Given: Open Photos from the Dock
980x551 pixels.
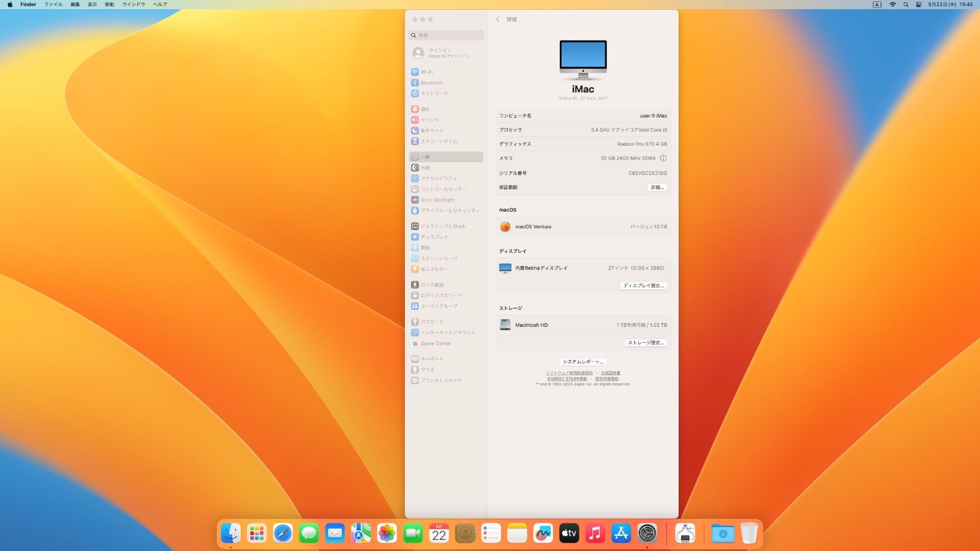Looking at the screenshot, I should coord(387,533).
